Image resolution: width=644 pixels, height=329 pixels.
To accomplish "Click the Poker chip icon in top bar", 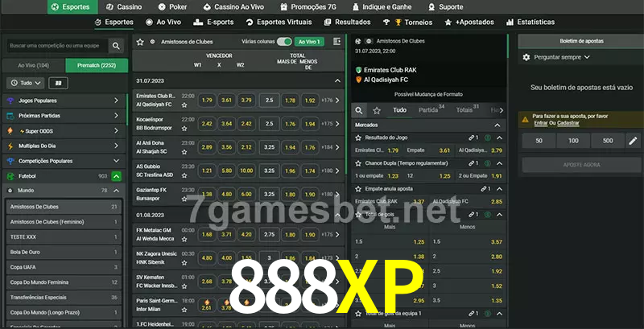I will point(162,7).
